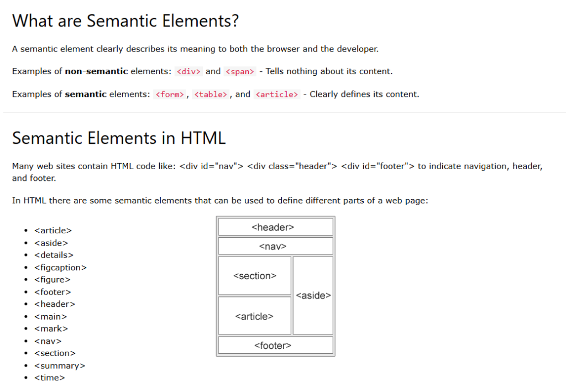Click the <span> code snippet
The width and height of the screenshot is (566, 392).
[239, 71]
